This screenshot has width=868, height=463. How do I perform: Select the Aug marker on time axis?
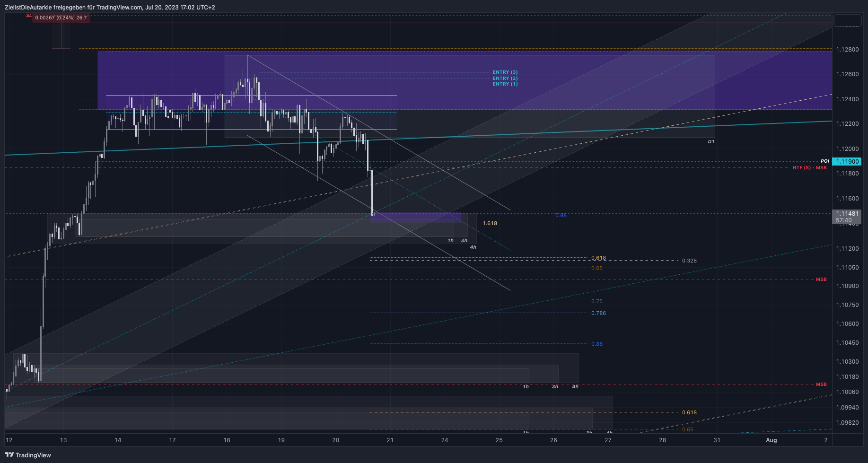(x=771, y=440)
